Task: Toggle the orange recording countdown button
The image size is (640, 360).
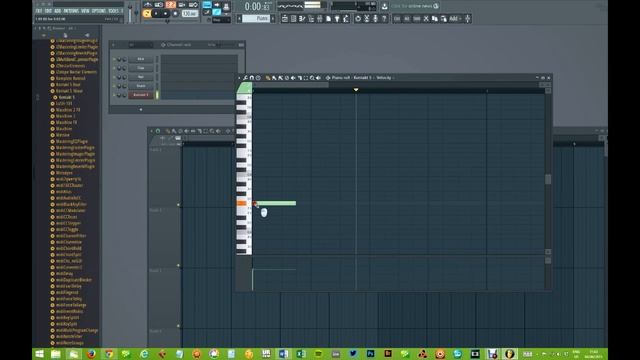Action: point(171,5)
